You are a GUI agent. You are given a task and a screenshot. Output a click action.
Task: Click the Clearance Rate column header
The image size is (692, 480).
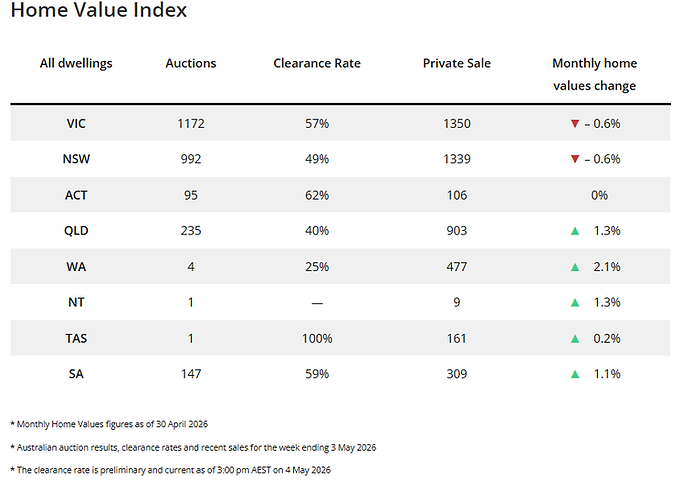[x=317, y=64]
